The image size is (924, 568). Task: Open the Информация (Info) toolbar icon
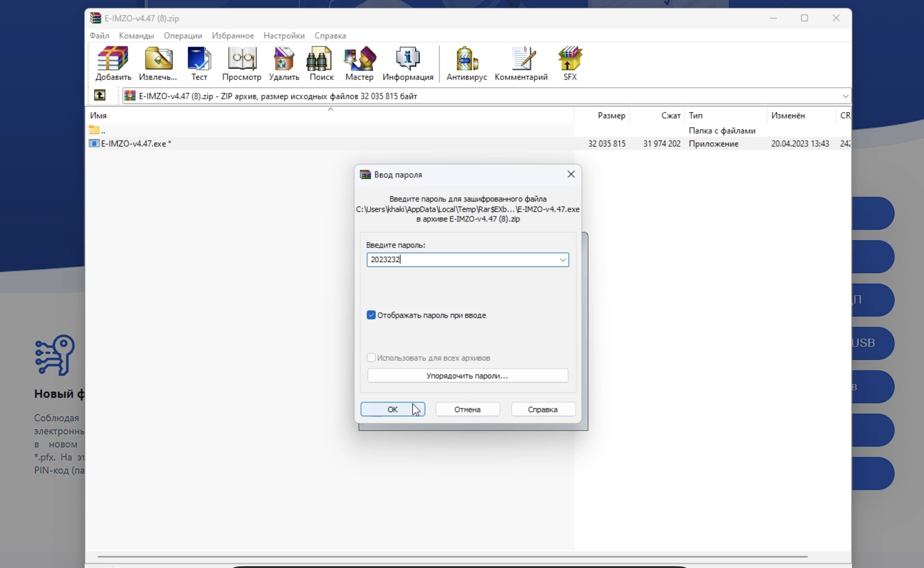coord(407,63)
